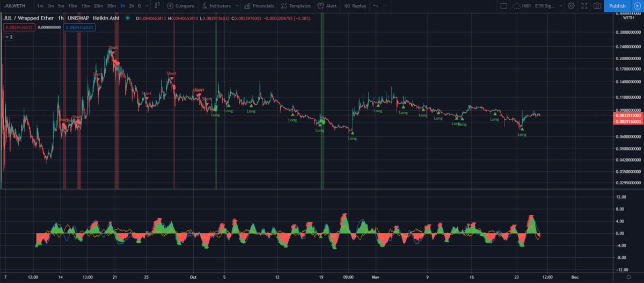Open the select layout square icon
The width and height of the screenshot is (644, 283).
[503, 6]
